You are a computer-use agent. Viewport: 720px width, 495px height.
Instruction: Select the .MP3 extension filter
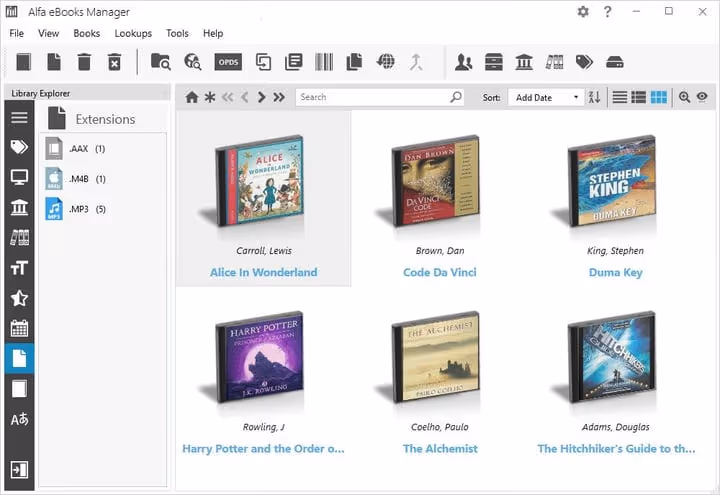(x=76, y=209)
